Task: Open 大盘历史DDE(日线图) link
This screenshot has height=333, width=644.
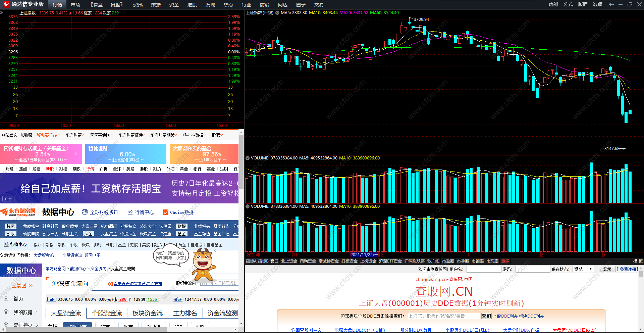Action: 575,330
